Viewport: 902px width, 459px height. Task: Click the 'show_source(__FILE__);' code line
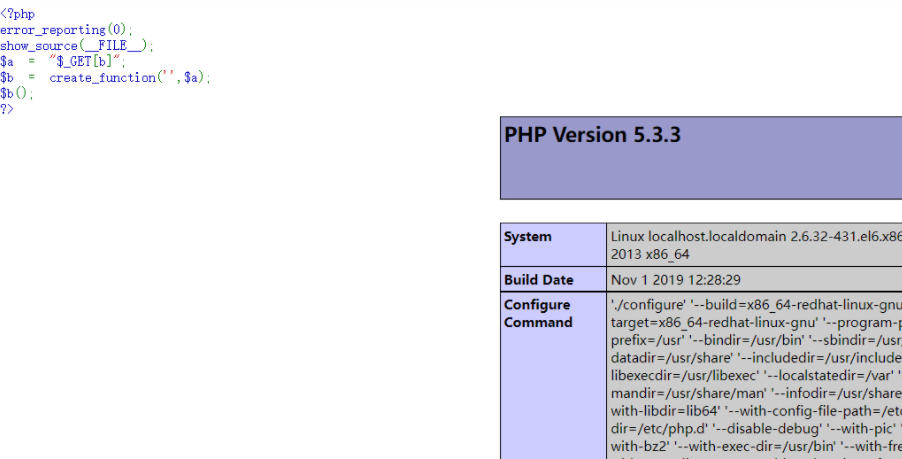(77, 46)
